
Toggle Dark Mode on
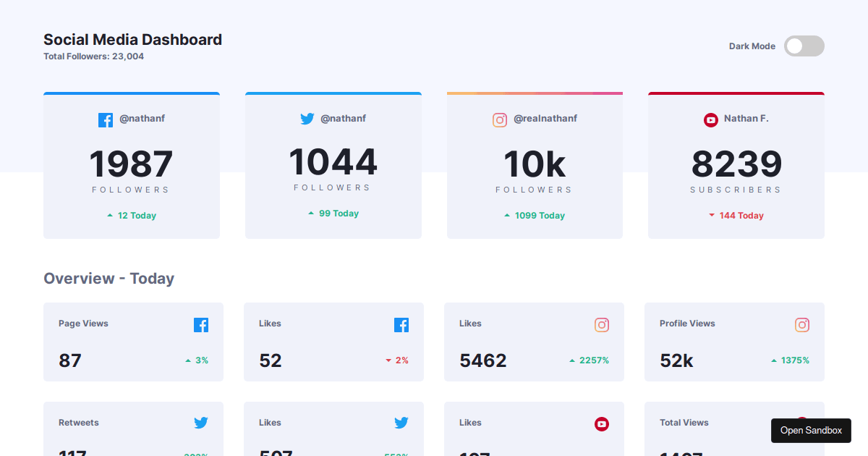pos(804,46)
